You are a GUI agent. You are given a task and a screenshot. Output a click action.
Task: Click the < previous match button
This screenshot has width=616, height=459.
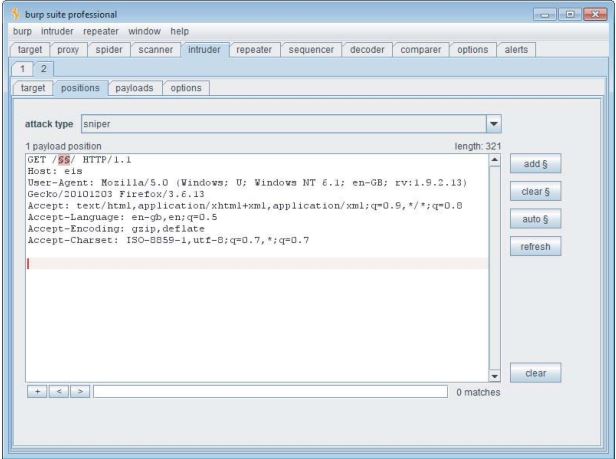(x=59, y=391)
